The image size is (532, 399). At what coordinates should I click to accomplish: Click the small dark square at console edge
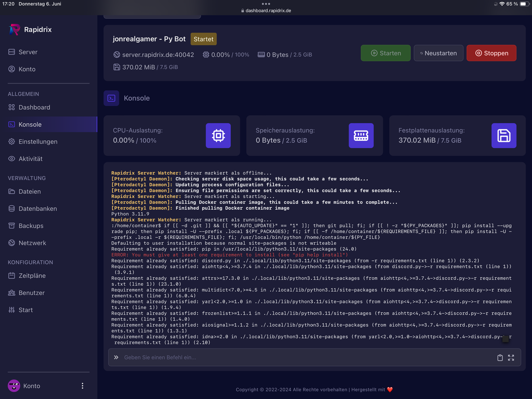[506, 339]
